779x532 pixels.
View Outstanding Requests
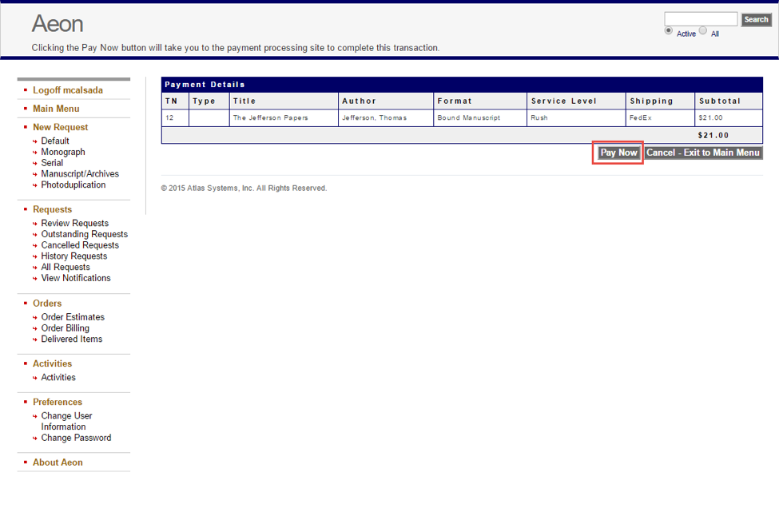84,234
